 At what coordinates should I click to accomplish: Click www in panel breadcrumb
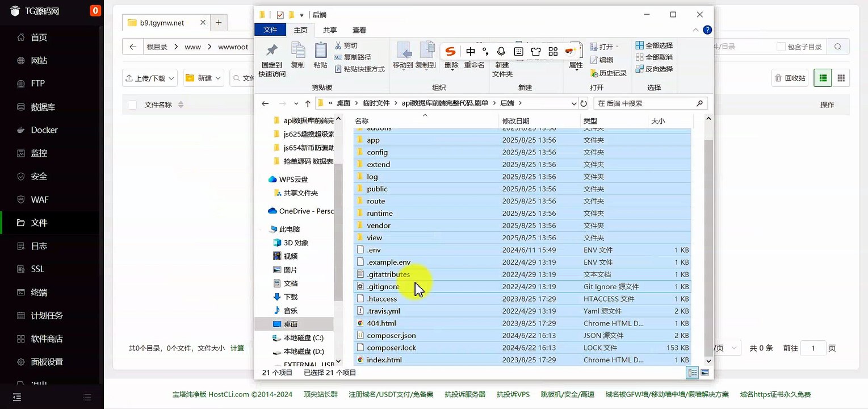193,47
